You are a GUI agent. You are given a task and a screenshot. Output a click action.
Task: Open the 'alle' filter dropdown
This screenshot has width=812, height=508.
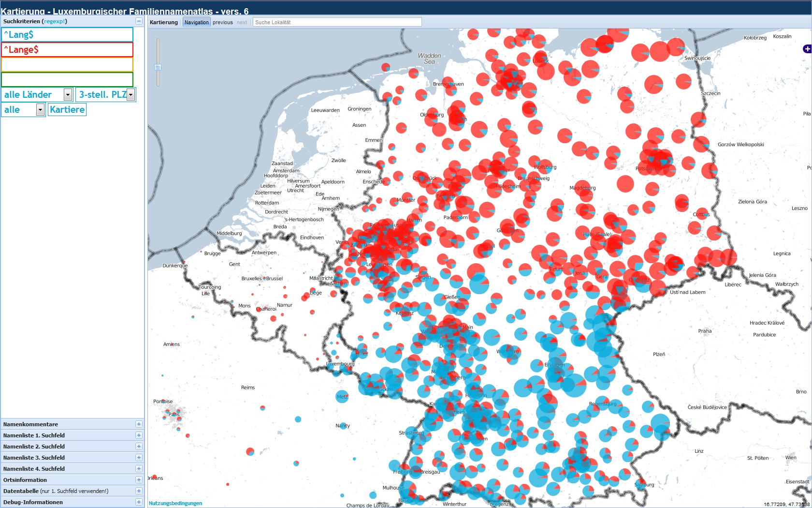click(x=40, y=110)
